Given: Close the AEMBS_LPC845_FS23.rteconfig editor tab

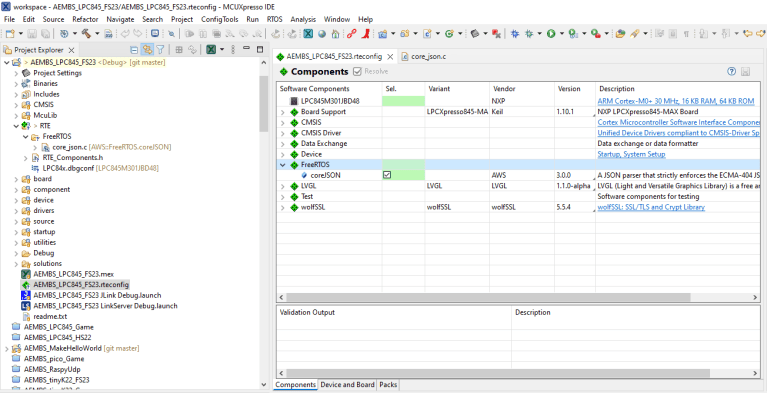Looking at the screenshot, I should coord(390,57).
